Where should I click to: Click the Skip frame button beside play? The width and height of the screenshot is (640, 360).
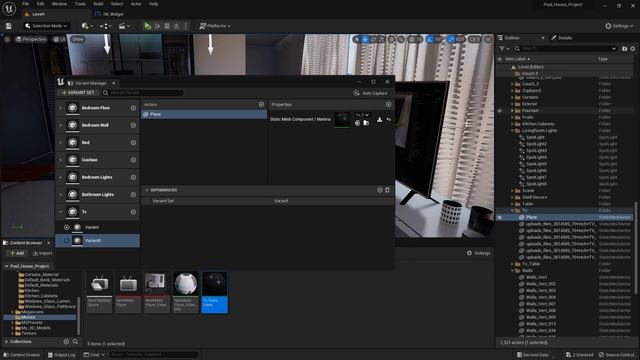[x=158, y=26]
